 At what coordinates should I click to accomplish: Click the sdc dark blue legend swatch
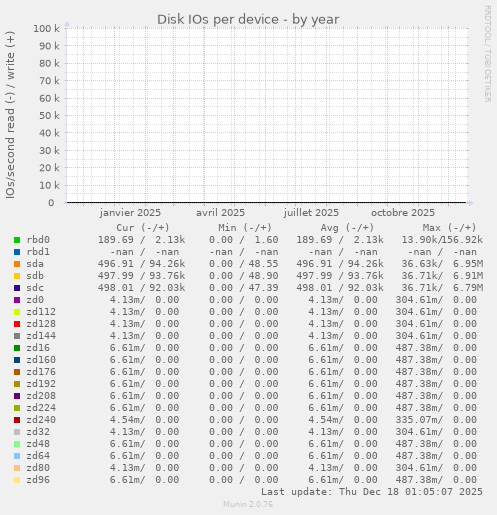pyautogui.click(x=17, y=288)
